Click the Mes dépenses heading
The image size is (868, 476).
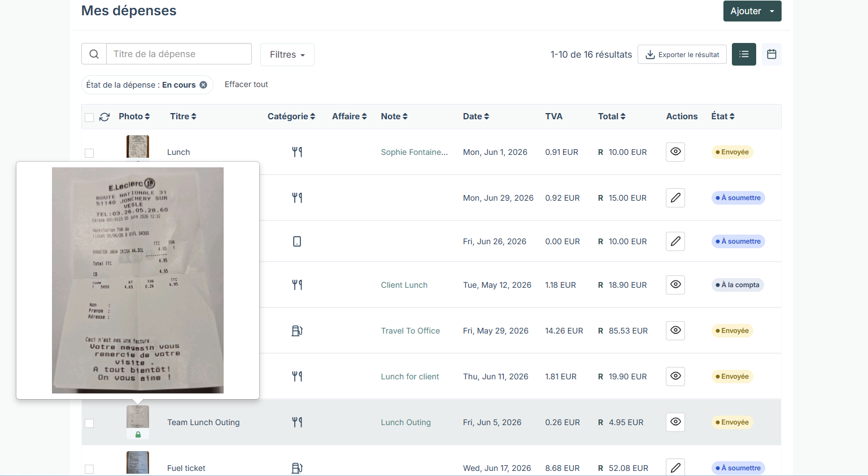(129, 11)
